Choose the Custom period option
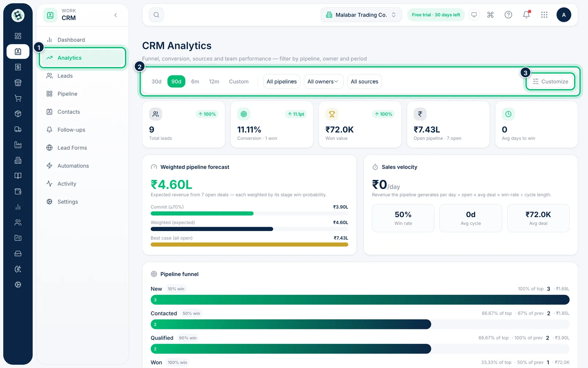 coord(239,81)
